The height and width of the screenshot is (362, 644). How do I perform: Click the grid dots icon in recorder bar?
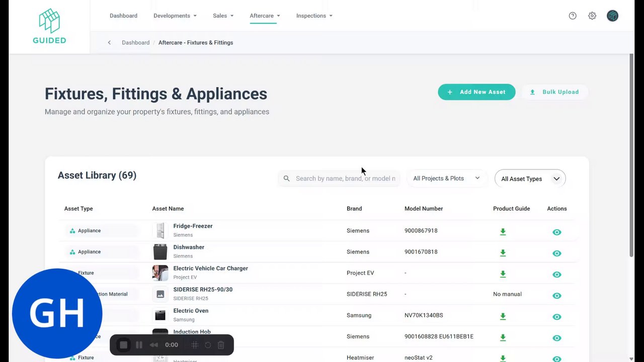195,345
